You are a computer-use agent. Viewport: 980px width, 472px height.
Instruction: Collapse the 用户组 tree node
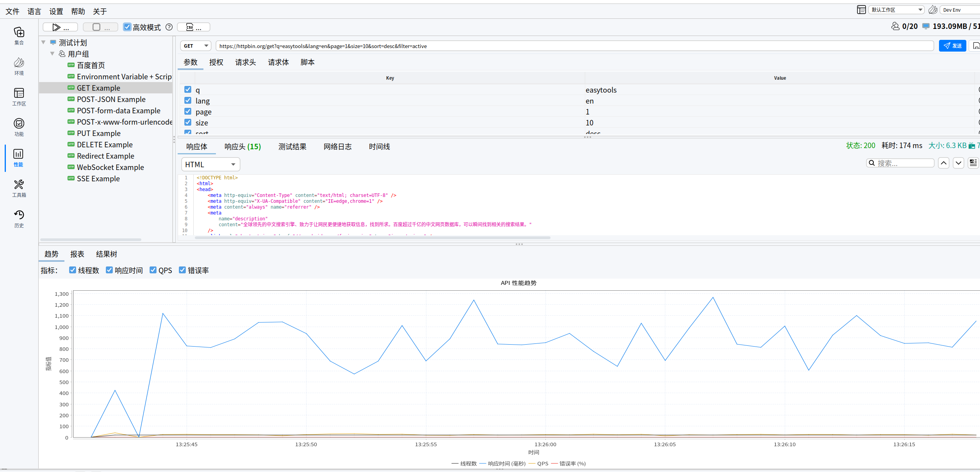(52, 54)
